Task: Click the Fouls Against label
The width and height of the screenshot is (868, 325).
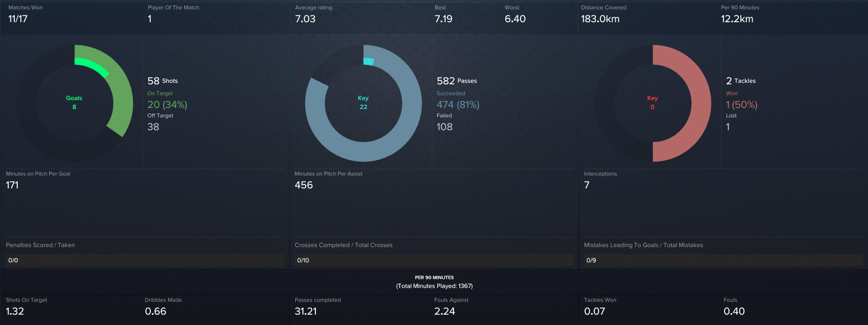Action: point(451,300)
